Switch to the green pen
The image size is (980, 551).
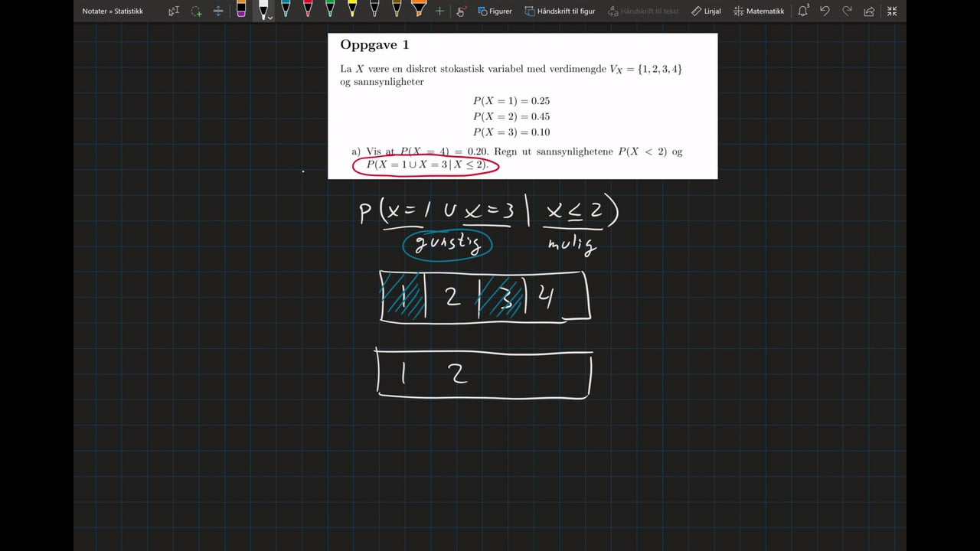(330, 10)
